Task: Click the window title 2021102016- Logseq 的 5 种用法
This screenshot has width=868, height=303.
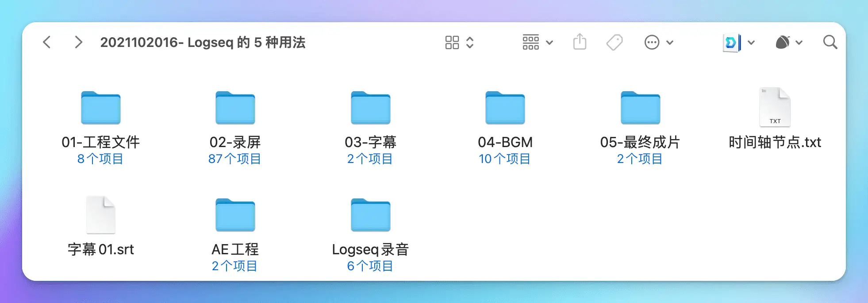Action: 203,43
